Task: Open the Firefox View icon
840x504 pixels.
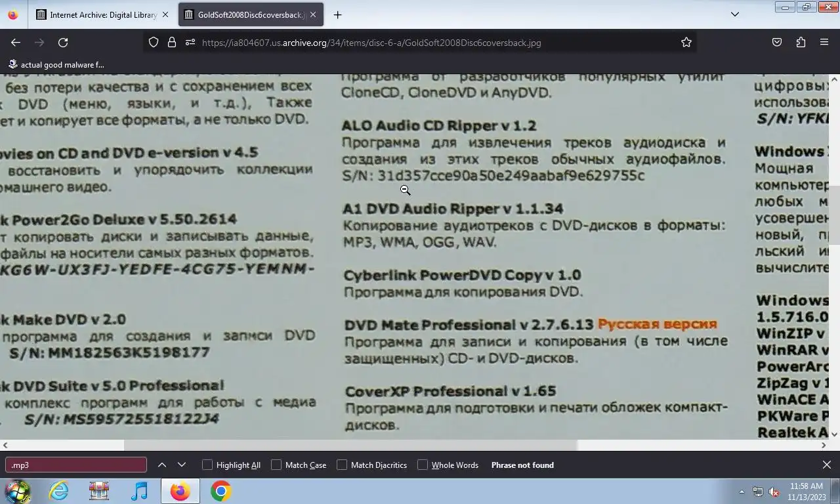Action: [x=13, y=14]
